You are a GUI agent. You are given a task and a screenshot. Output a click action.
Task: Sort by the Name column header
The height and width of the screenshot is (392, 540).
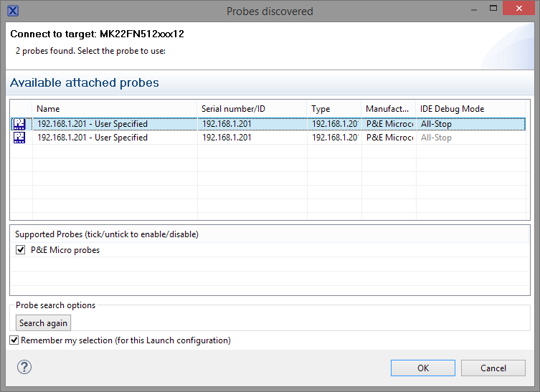[115, 109]
